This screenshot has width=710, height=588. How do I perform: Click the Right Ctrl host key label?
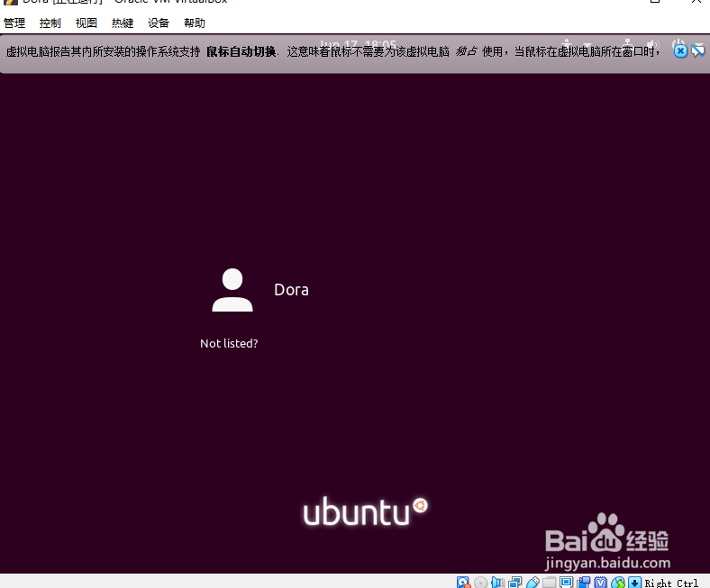(671, 583)
